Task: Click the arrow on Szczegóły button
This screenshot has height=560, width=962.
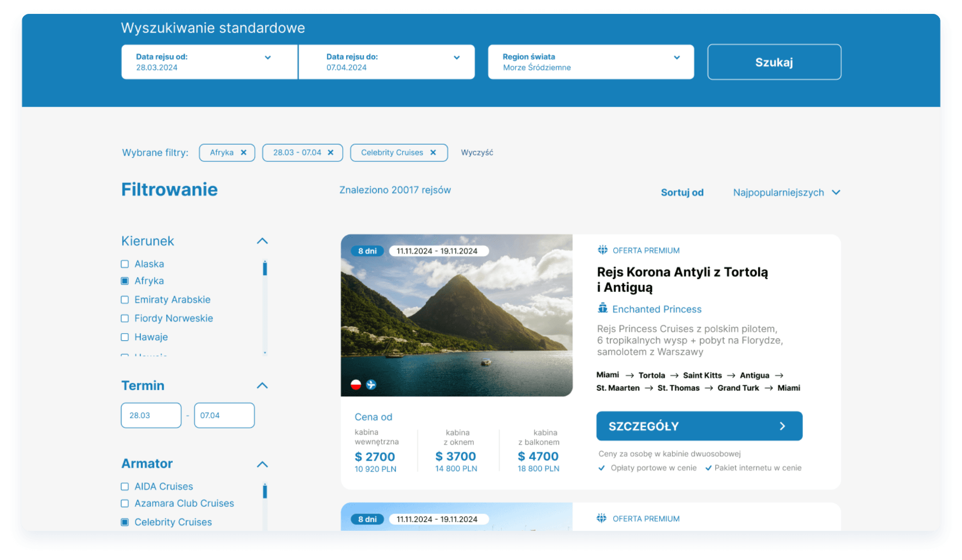Action: [783, 426]
